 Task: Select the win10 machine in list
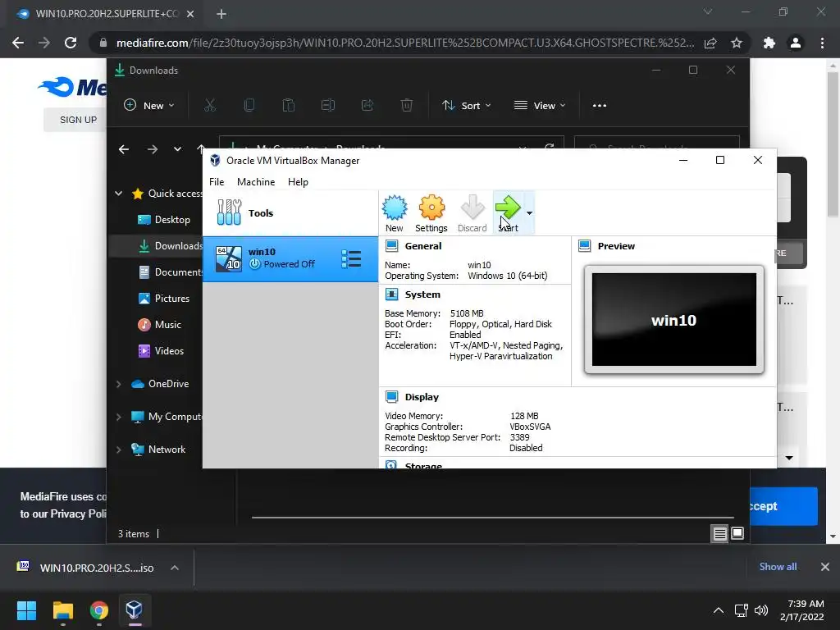(290, 258)
